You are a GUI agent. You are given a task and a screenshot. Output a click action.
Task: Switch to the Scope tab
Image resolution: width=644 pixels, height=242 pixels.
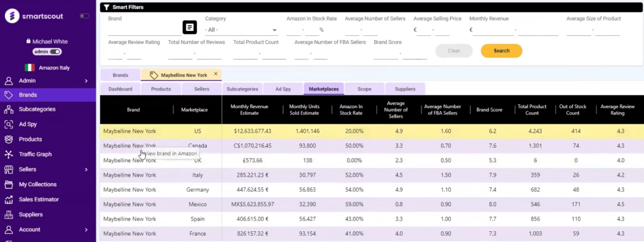(364, 89)
